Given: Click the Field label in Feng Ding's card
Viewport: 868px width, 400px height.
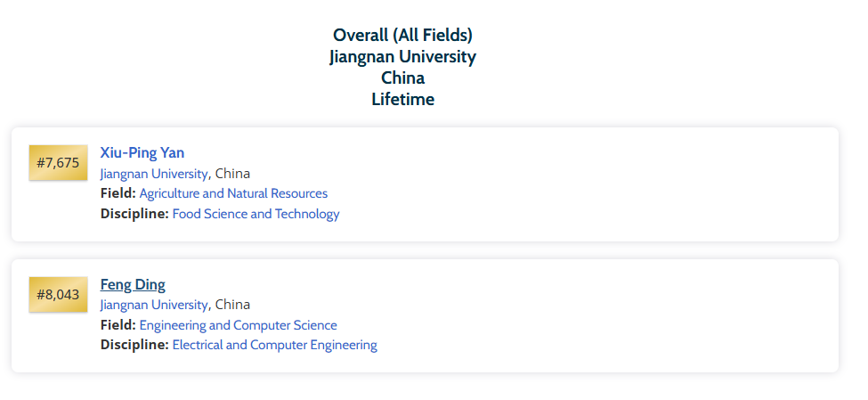Looking at the screenshot, I should (118, 325).
